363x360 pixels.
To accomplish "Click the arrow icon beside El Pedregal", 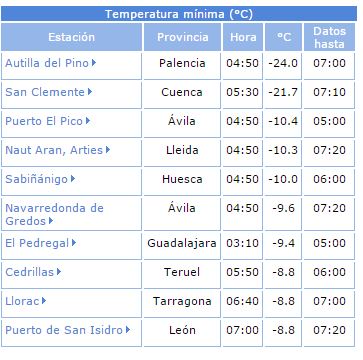I will click(74, 243).
